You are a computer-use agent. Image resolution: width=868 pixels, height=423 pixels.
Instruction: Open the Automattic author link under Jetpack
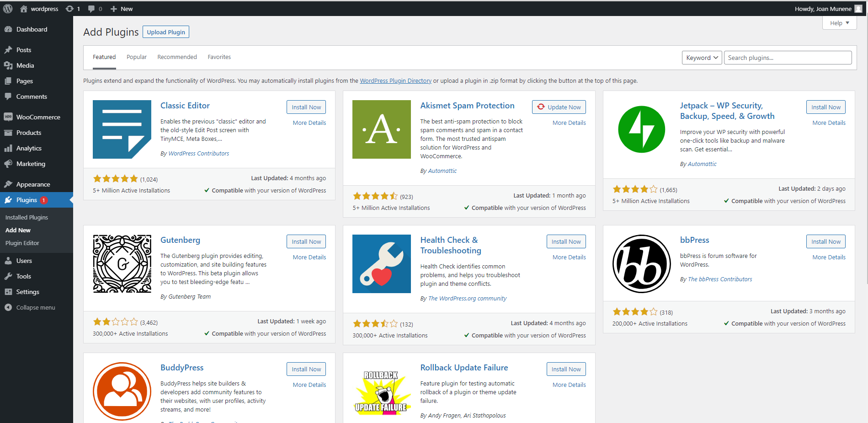coord(702,164)
